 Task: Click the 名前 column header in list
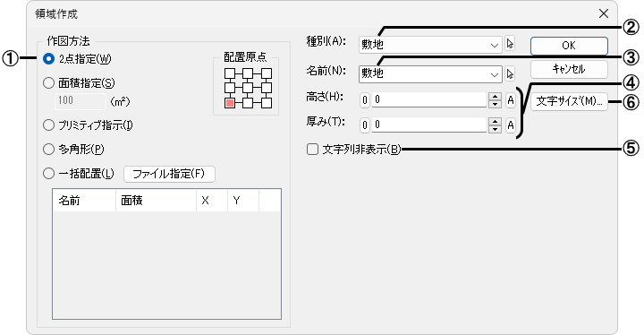85,201
